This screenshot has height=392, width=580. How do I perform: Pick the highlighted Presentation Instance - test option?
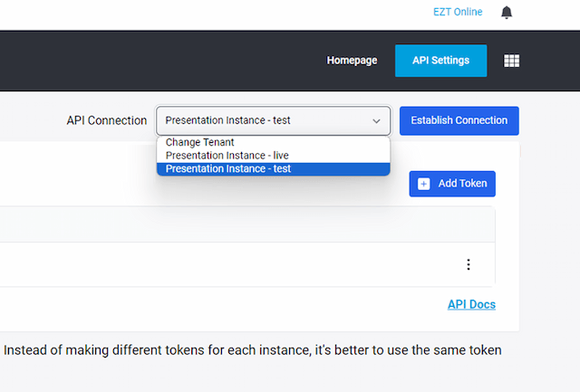(x=228, y=168)
